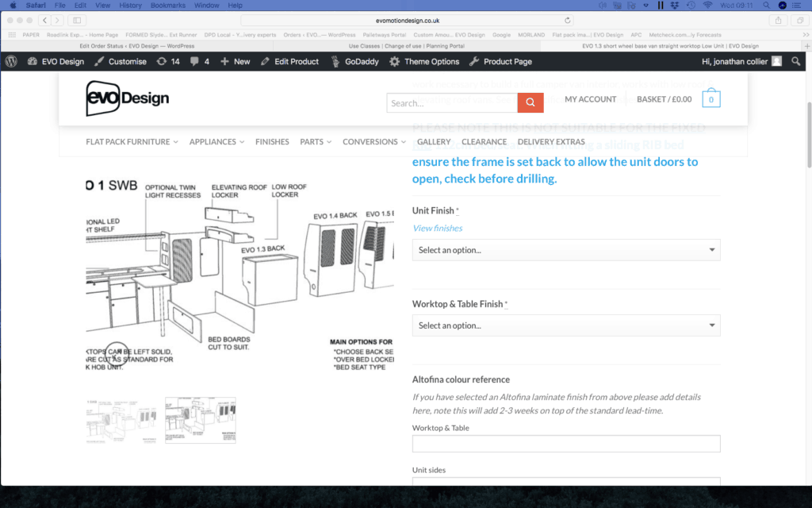Click the Wi-Fi status icon
The height and width of the screenshot is (508, 812).
pos(707,6)
